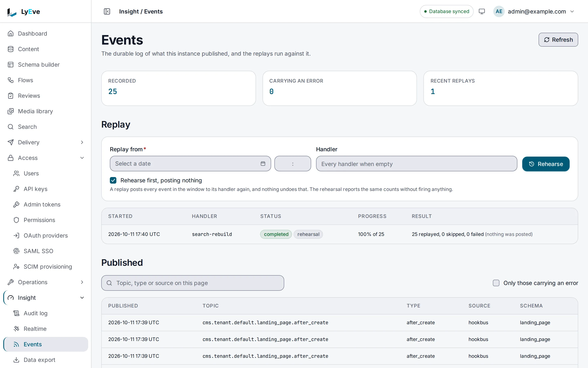This screenshot has width=588, height=368.
Task: Expand the Operations section chevron
Action: pyautogui.click(x=82, y=282)
